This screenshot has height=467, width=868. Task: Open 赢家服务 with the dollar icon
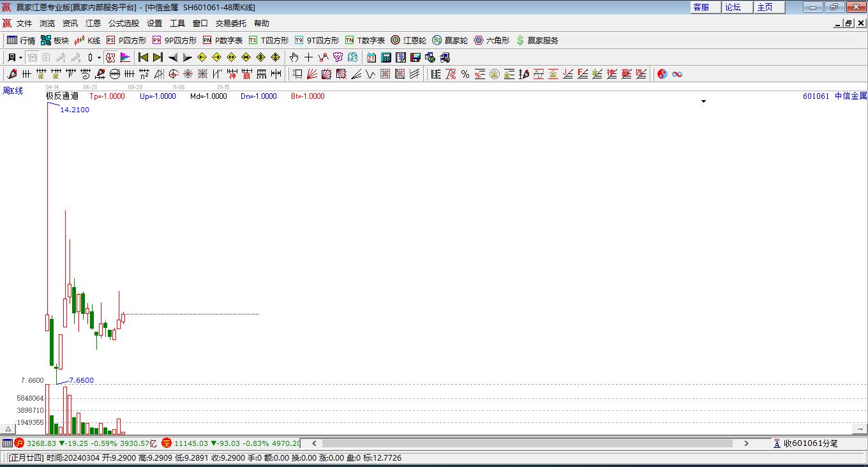click(x=537, y=40)
